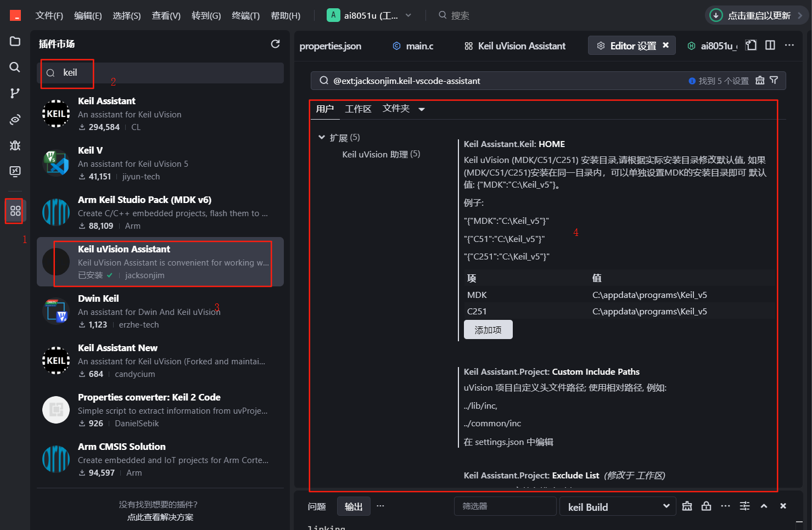Open 转到(G) menu

click(x=206, y=15)
